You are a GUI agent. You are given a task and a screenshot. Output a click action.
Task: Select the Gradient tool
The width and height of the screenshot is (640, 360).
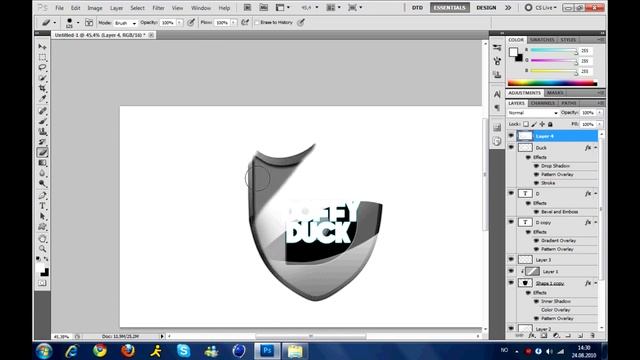(x=42, y=163)
